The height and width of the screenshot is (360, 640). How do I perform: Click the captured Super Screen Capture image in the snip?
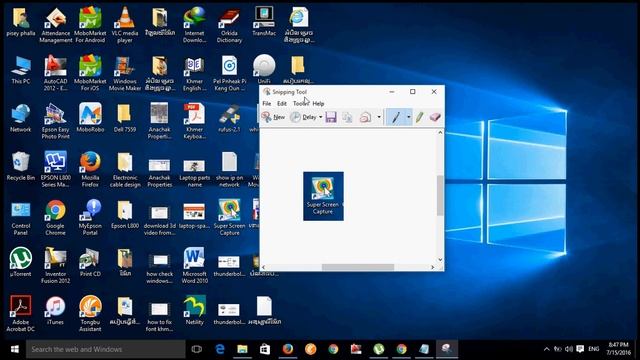(x=323, y=196)
